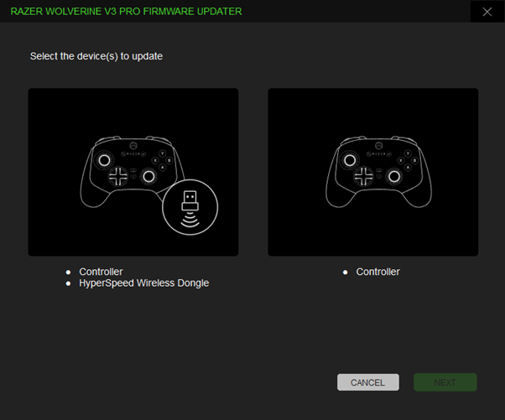Click the Controller label under the left card
The height and width of the screenshot is (420, 505).
(x=101, y=272)
